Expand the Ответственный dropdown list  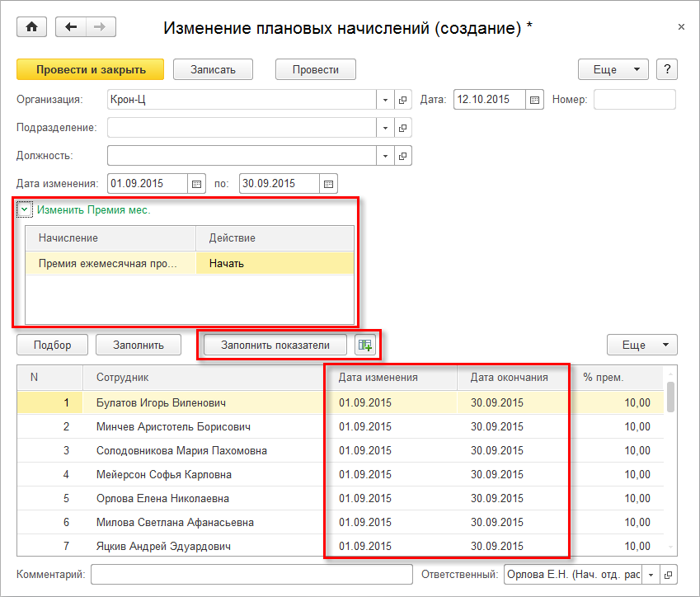click(x=651, y=575)
